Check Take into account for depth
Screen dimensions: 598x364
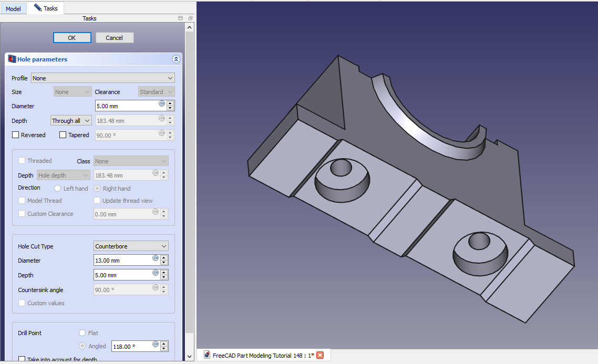(22, 359)
